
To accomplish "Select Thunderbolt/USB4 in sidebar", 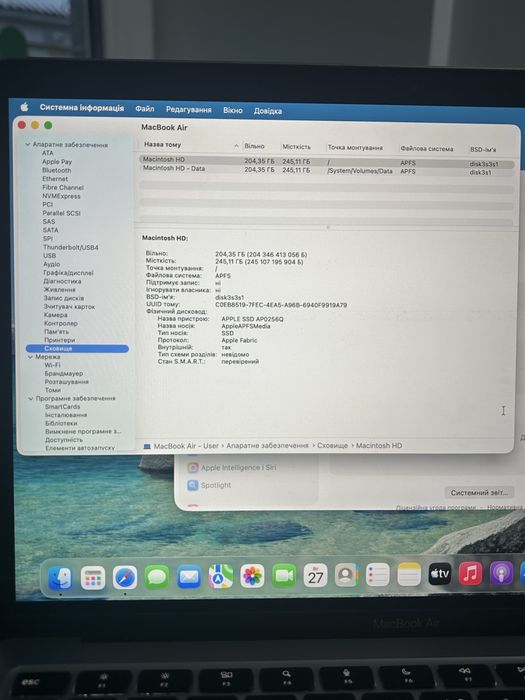I will (71, 247).
